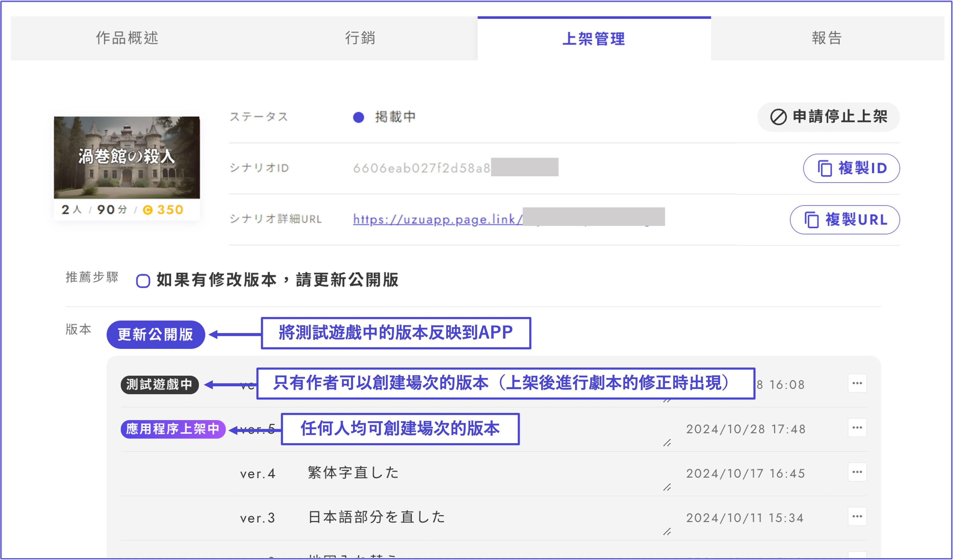This screenshot has width=962, height=560.
Task: Open three-dot menu for 測試遊戲中 version row
Action: [857, 383]
